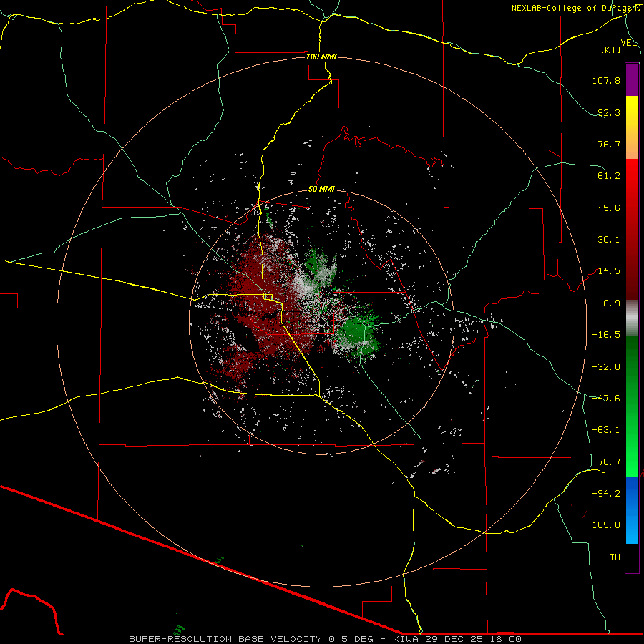Select the 76.7 velocity scale value

coord(609,144)
